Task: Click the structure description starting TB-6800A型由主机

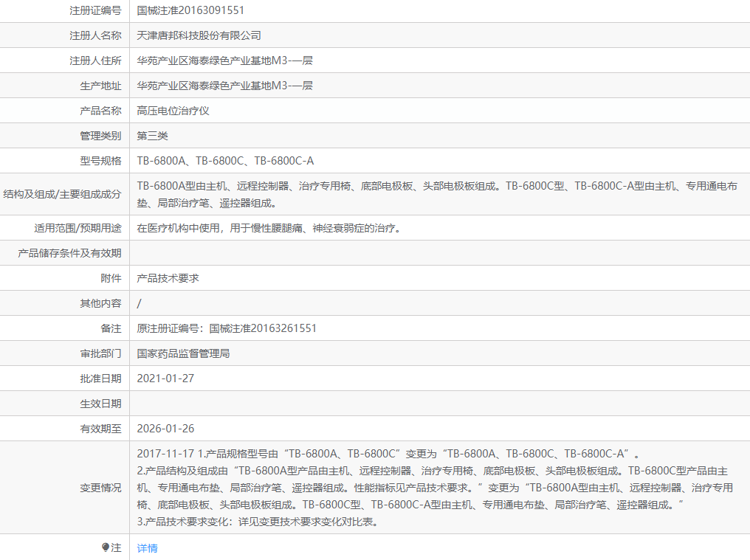Action: [x=437, y=195]
